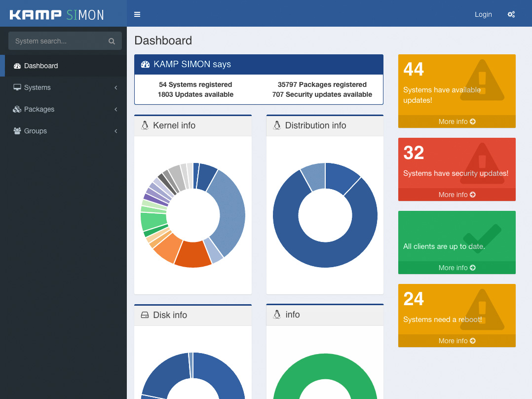Click the search magnifier icon
The image size is (532, 399).
click(112, 41)
